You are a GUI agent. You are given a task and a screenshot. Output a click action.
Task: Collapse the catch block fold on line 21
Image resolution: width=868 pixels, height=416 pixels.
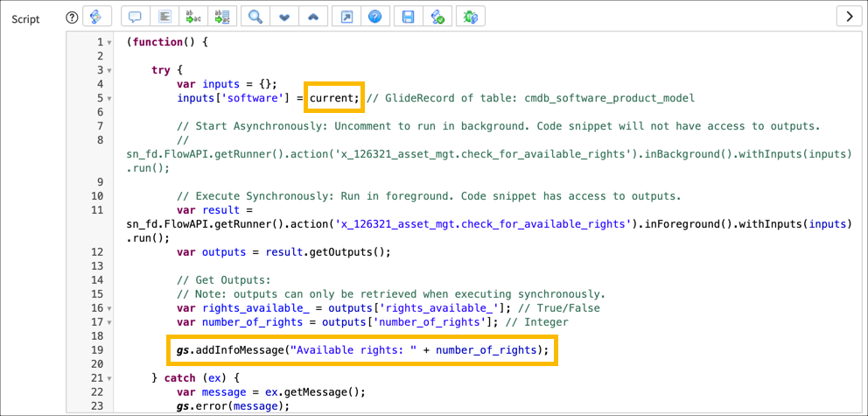point(109,378)
